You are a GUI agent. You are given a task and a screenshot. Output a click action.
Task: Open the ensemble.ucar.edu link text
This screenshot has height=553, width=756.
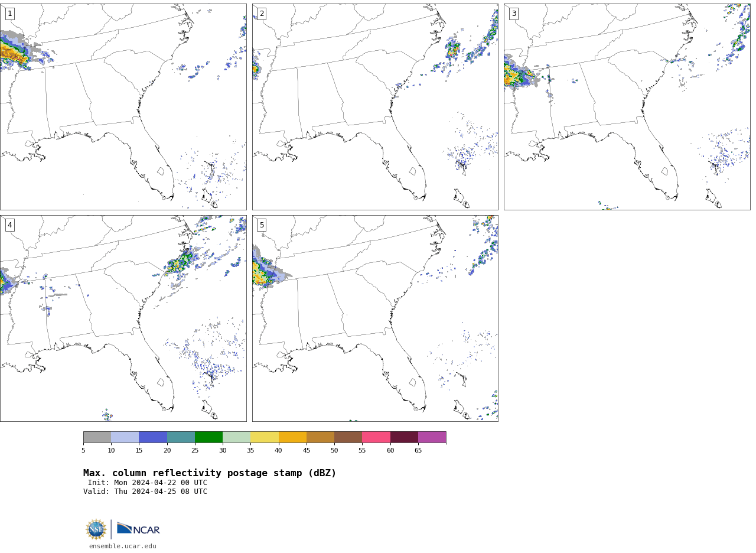pyautogui.click(x=123, y=546)
